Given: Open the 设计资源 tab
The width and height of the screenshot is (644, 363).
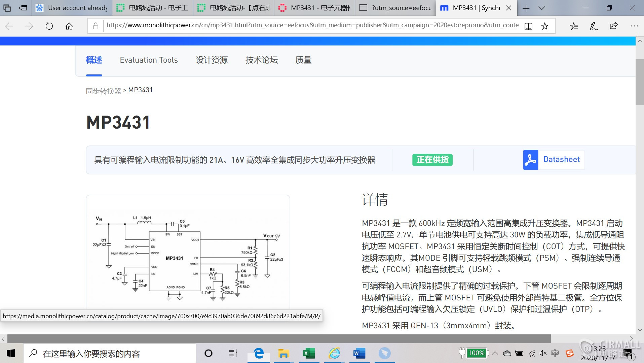Looking at the screenshot, I should point(212,60).
